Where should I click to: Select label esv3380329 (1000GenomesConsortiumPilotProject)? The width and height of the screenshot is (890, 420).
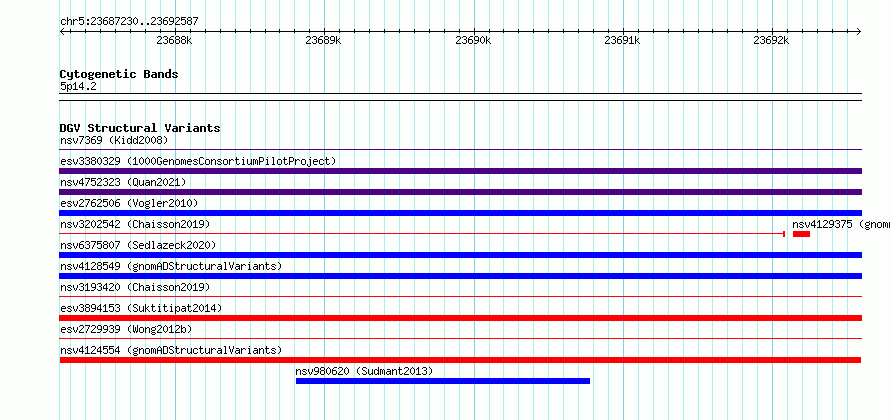198,161
